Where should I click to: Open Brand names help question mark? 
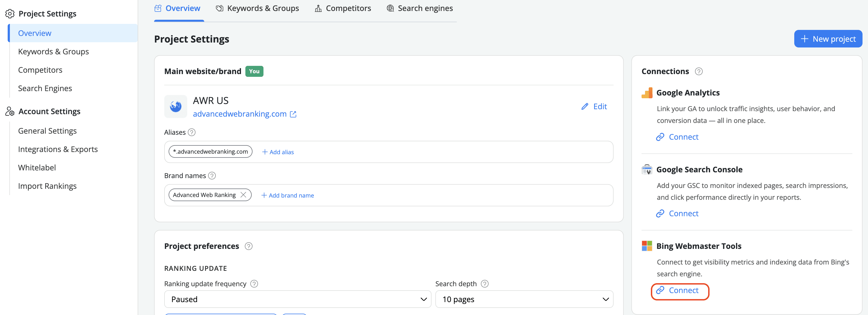(x=212, y=176)
